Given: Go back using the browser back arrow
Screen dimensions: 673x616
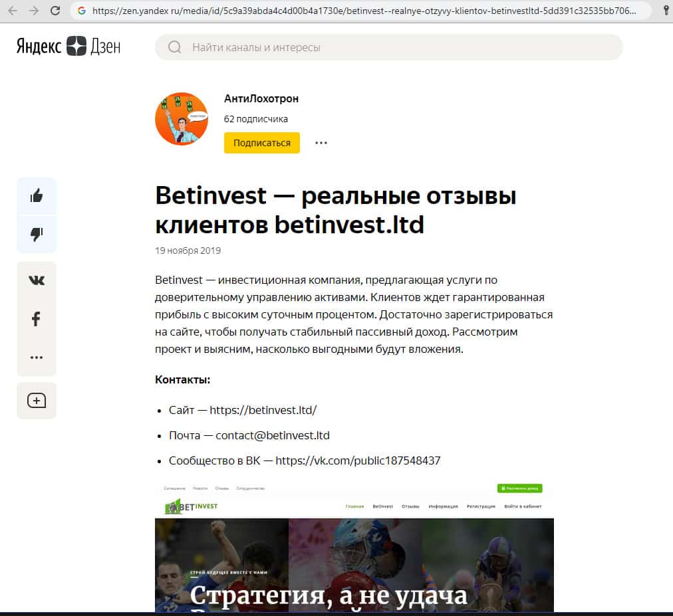Looking at the screenshot, I should (13, 11).
